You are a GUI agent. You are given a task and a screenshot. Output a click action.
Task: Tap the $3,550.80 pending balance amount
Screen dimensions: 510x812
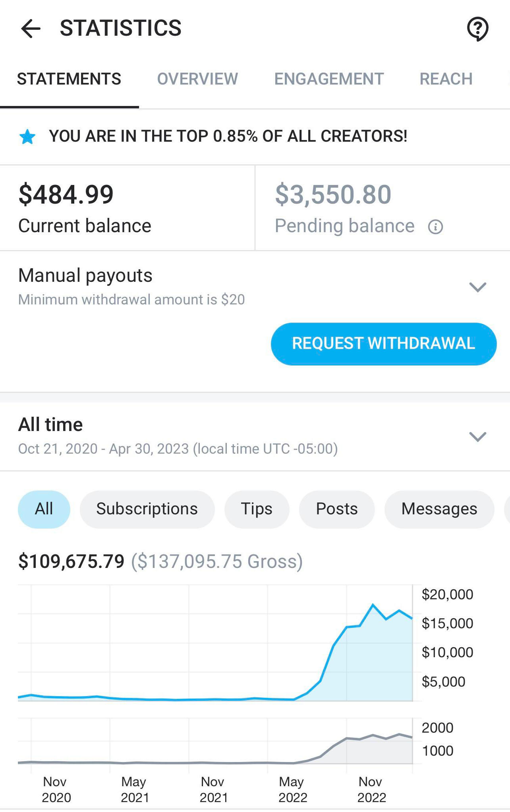[x=333, y=195]
